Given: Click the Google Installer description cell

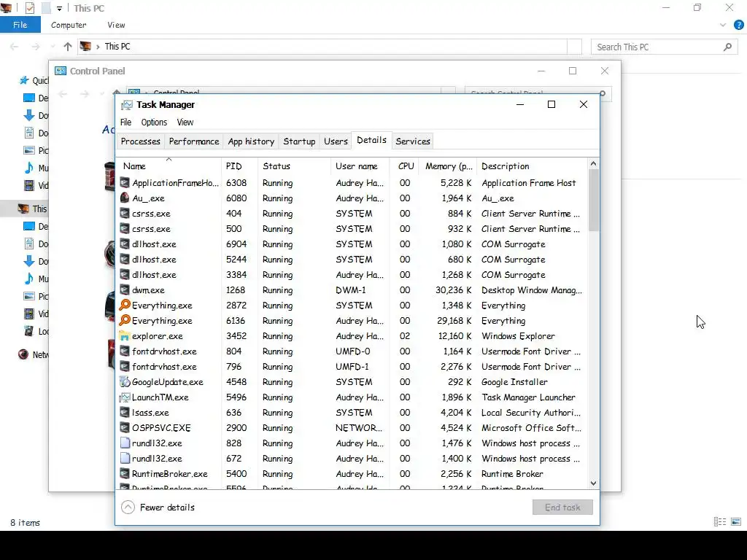Looking at the screenshot, I should coord(514,382).
